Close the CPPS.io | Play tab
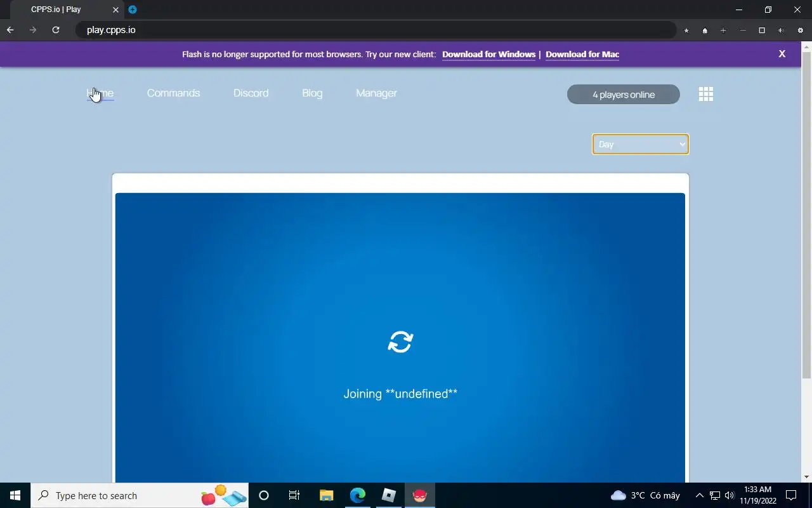Image resolution: width=812 pixels, height=508 pixels. [x=115, y=10]
